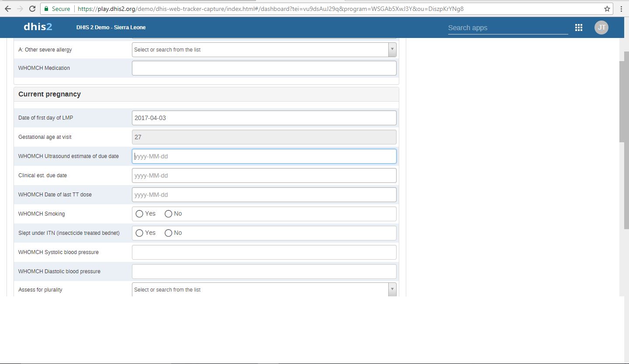The image size is (629, 364).
Task: Click the Date of first day of LMP field
Action: coord(264,118)
